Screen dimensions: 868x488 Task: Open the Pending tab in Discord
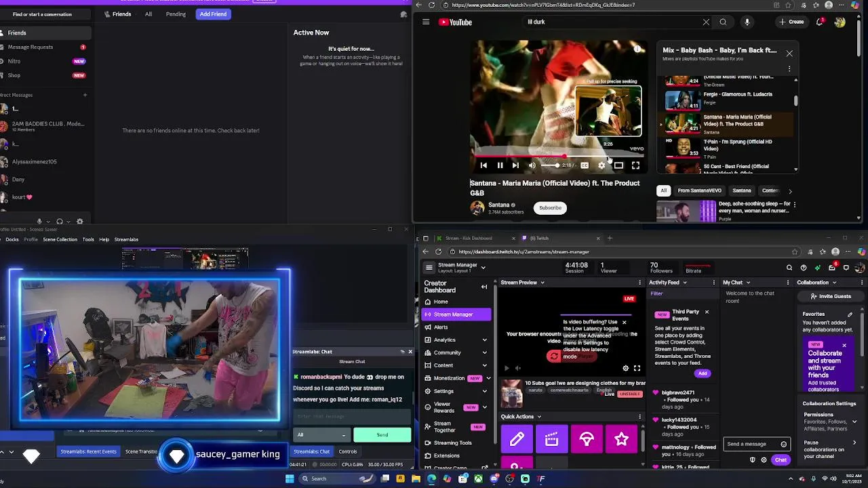tap(176, 14)
